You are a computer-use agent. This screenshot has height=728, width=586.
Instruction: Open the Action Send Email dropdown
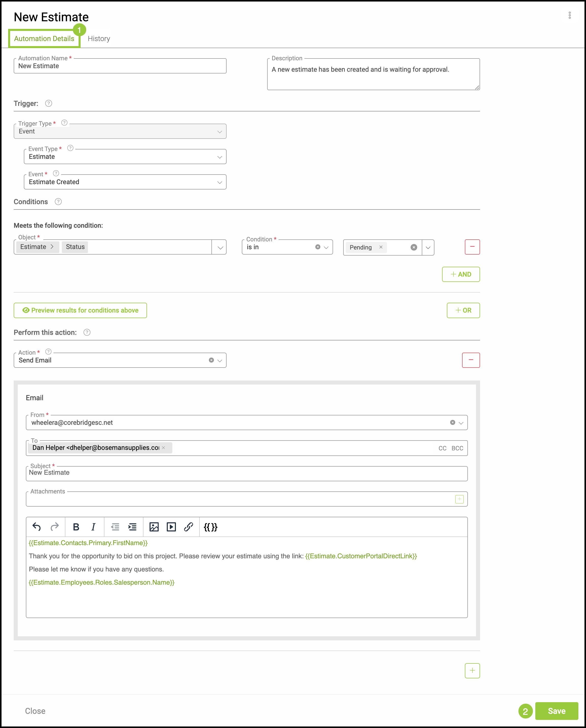point(220,361)
